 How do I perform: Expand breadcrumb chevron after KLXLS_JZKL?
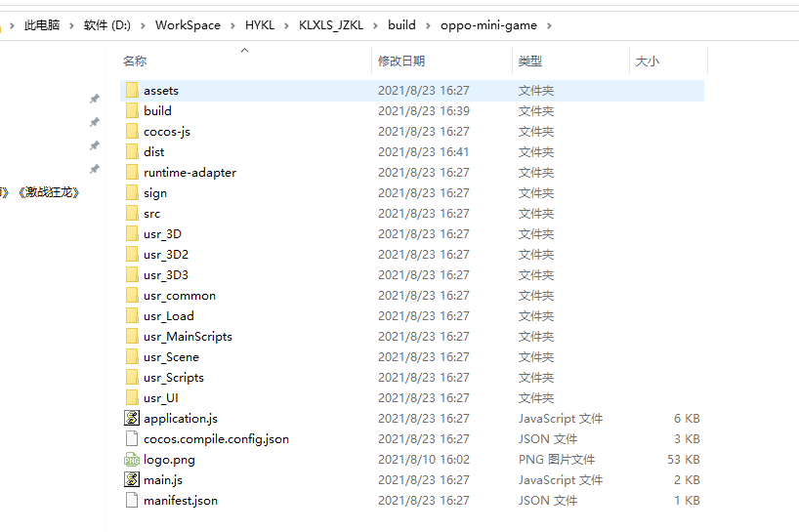pyautogui.click(x=375, y=25)
